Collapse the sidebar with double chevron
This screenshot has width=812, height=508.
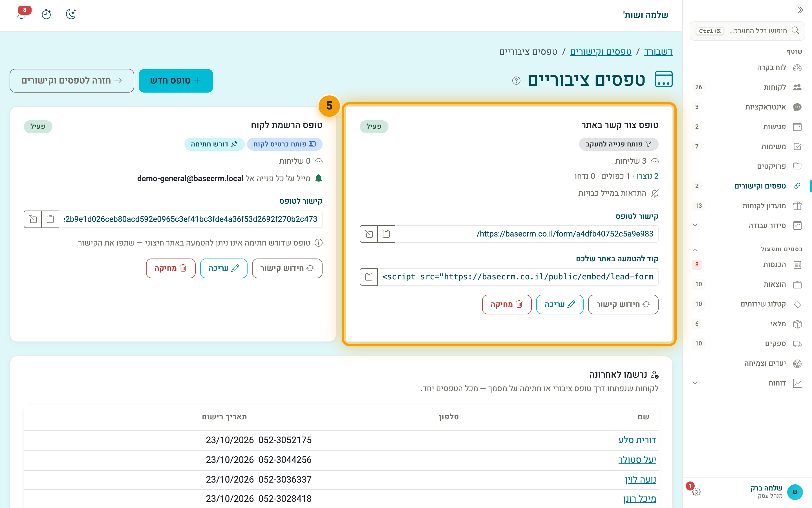(800, 10)
